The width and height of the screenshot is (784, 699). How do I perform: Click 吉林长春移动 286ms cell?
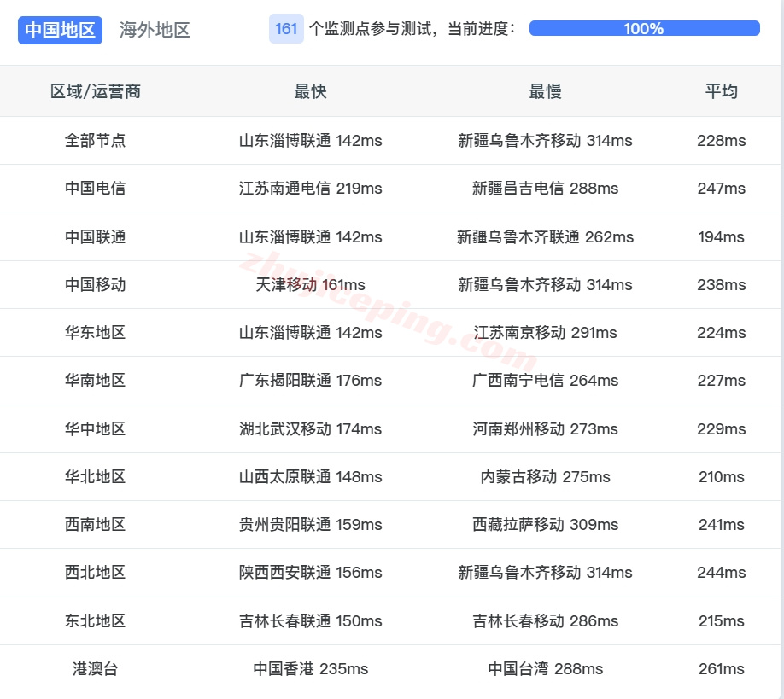tap(545, 621)
